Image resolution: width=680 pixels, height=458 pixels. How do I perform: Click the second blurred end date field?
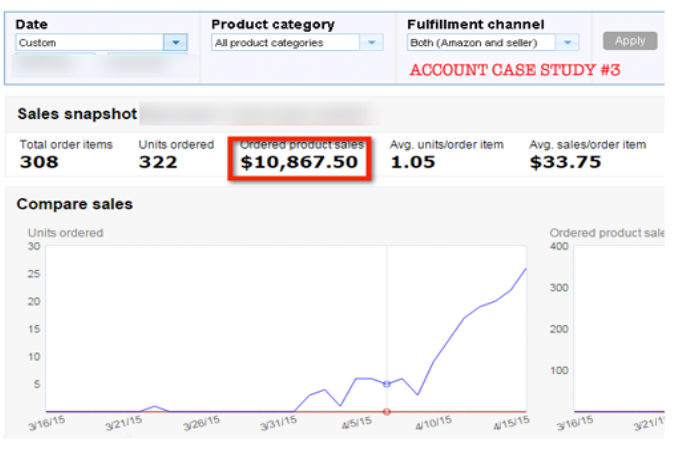[x=146, y=65]
